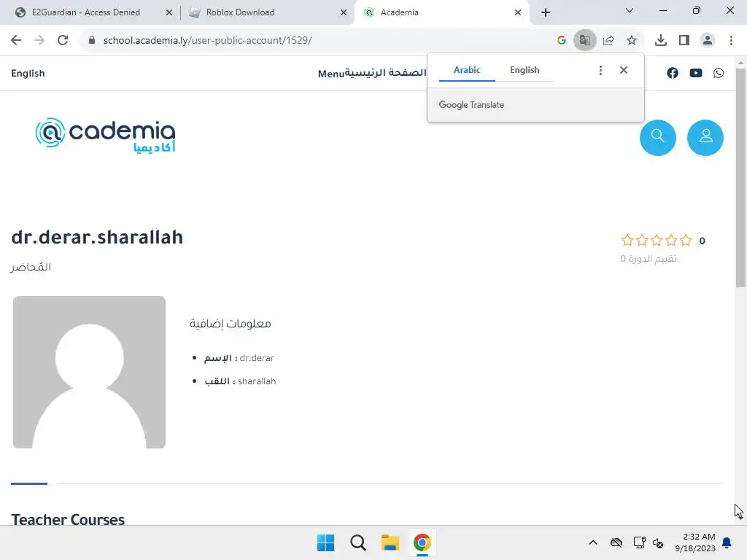Select the Academia browser tab
This screenshot has height=560, width=747.
[x=399, y=12]
